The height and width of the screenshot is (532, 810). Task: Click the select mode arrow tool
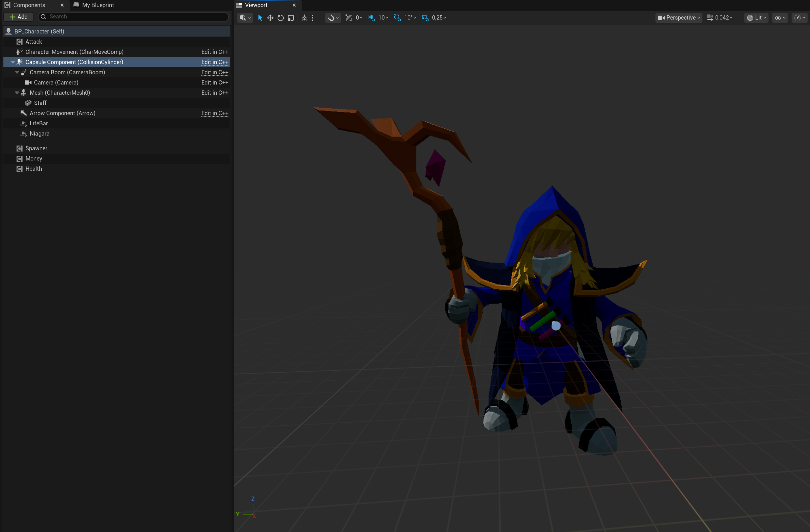point(260,18)
